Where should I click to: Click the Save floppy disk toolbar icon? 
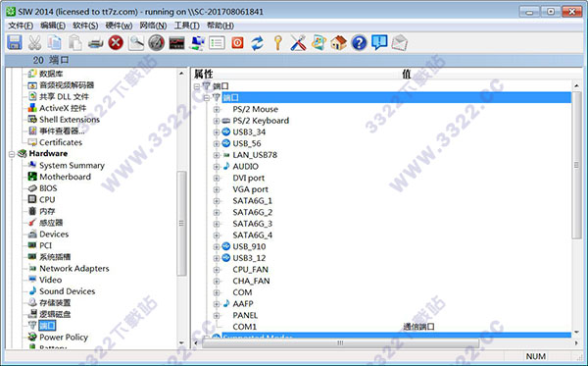(x=15, y=42)
